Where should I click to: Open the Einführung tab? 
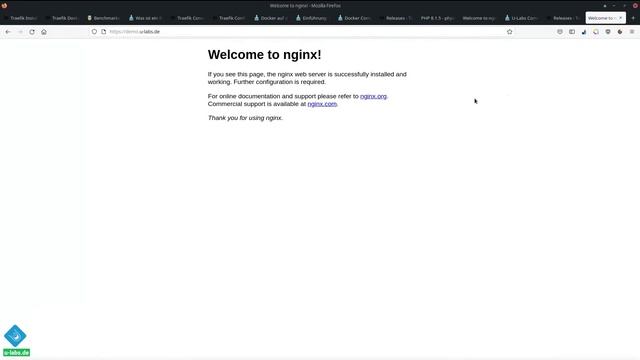coord(312,18)
